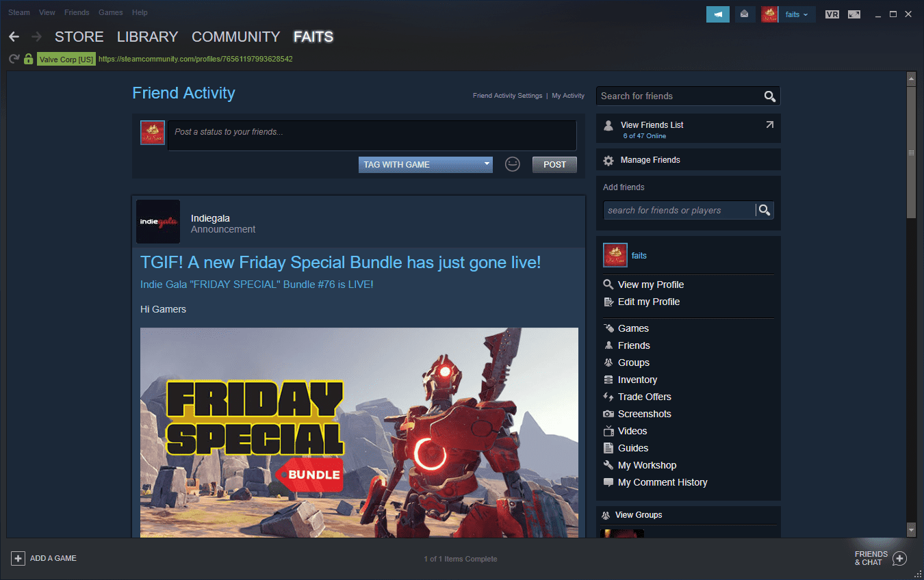Open Friend Activity Settings link

[507, 96]
